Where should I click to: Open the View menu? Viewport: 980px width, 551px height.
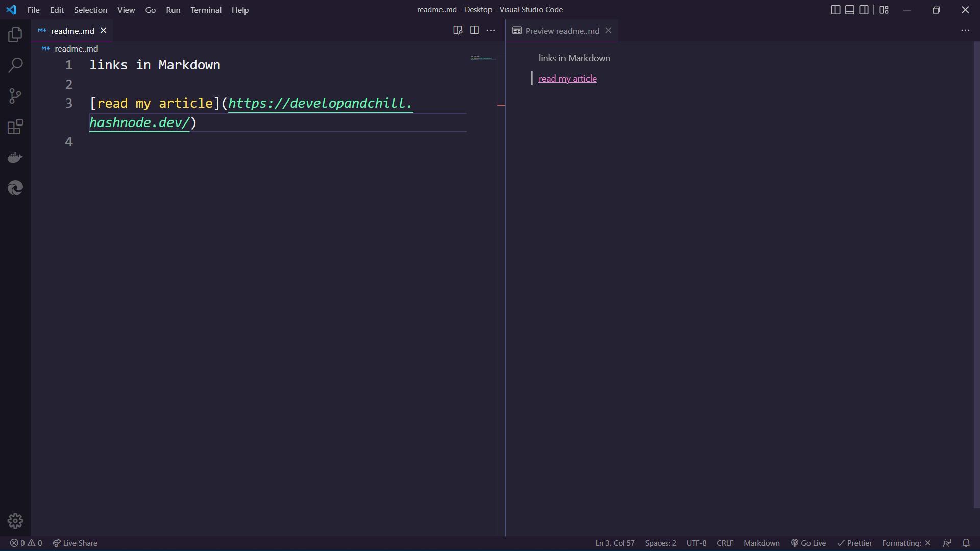click(x=126, y=10)
